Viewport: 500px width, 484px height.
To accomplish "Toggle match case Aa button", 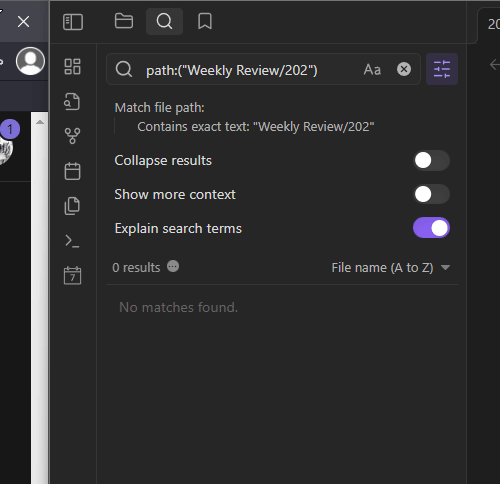I will coord(372,70).
